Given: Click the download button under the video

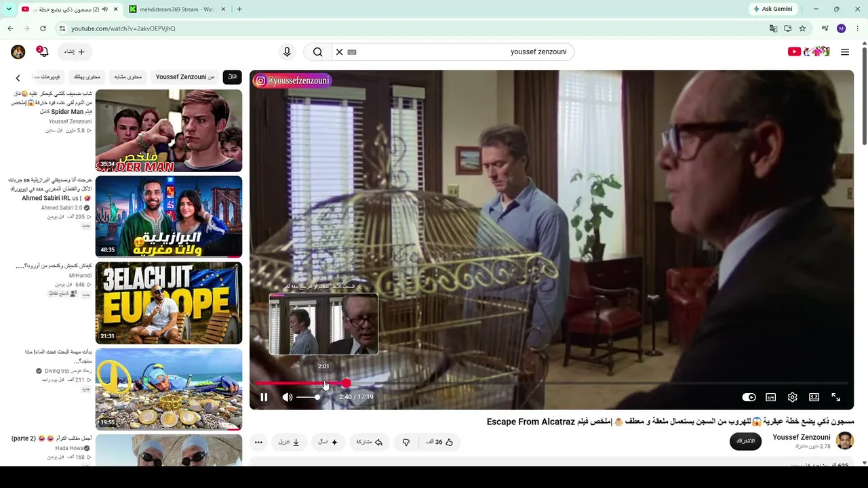Looking at the screenshot, I should 289,442.
